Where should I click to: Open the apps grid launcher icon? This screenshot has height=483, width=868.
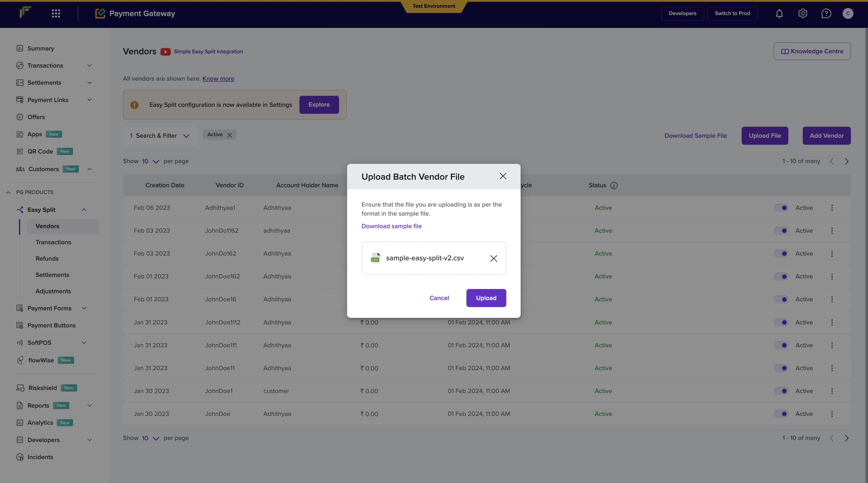[x=56, y=14]
